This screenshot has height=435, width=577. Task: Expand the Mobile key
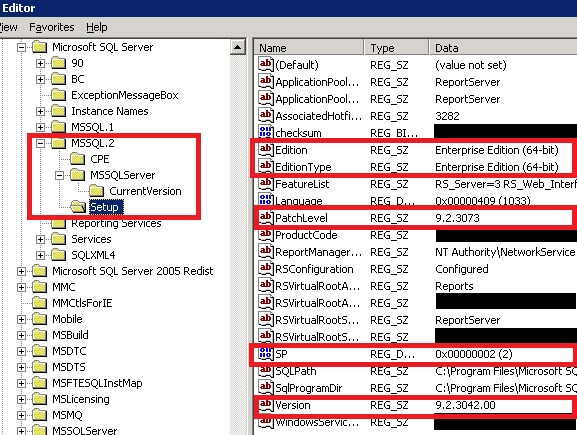(x=22, y=319)
